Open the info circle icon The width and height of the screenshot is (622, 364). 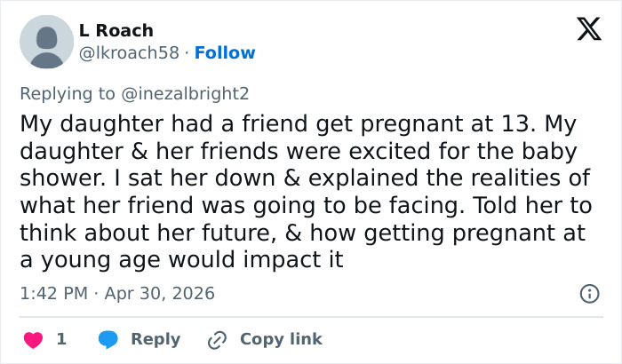tap(588, 293)
